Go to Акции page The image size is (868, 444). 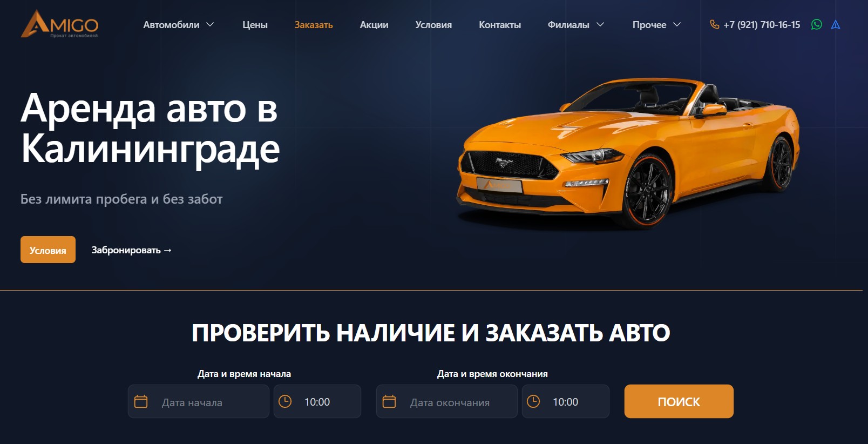pos(374,25)
